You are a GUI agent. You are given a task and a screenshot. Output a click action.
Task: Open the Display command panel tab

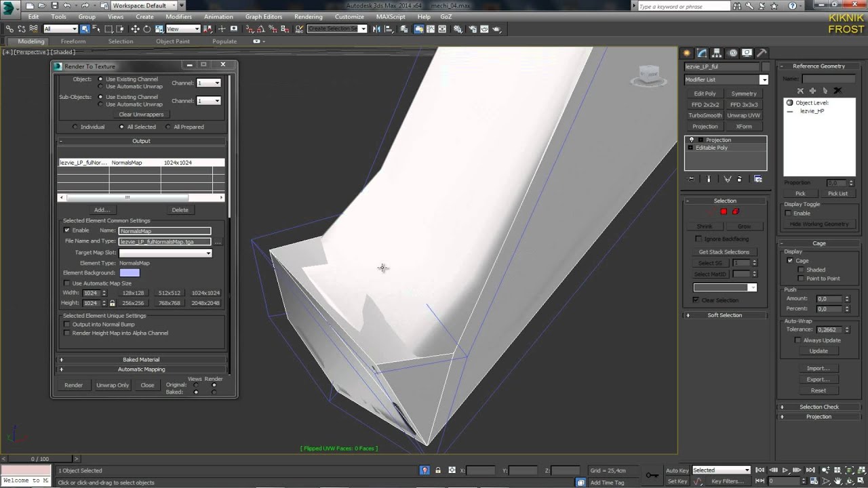[747, 53]
